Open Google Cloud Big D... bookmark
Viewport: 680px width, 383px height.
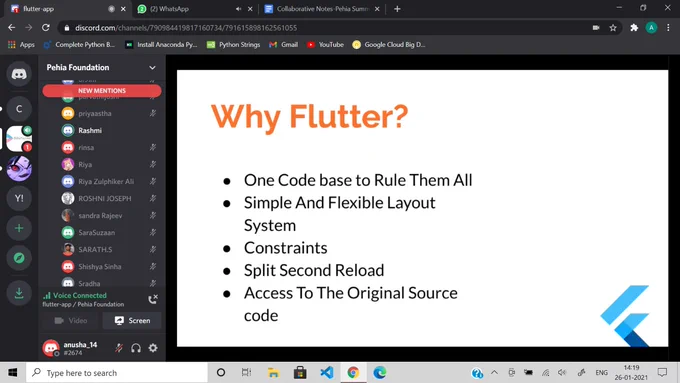tap(389, 45)
